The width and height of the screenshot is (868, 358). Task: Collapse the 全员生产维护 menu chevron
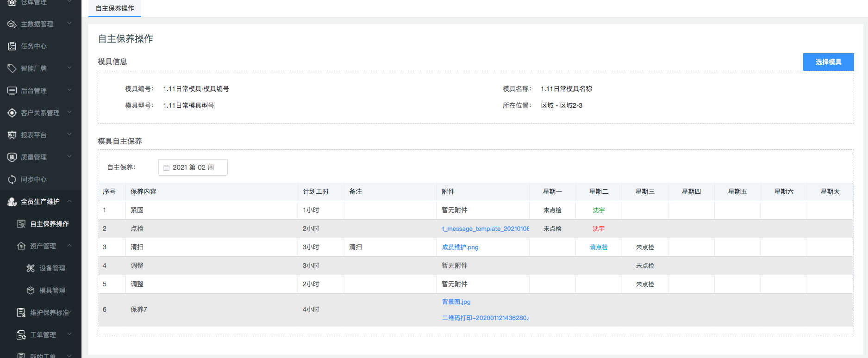coord(69,201)
